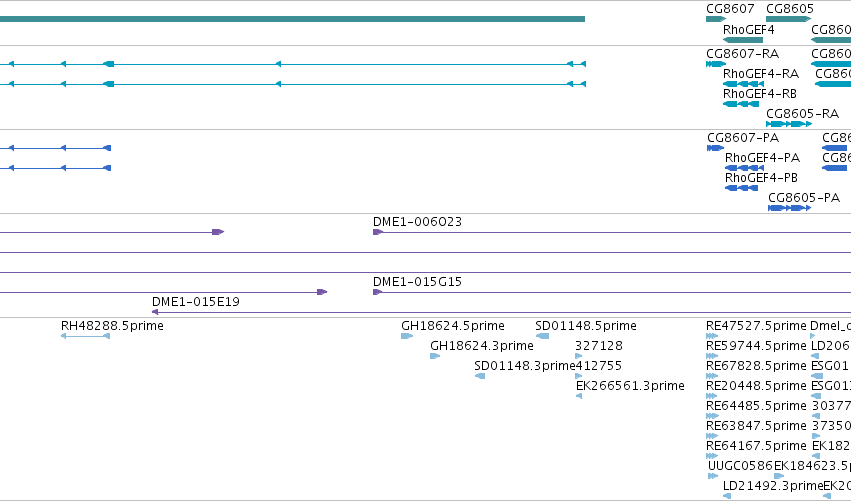Select the long teal gene bar at top

(x=293, y=19)
